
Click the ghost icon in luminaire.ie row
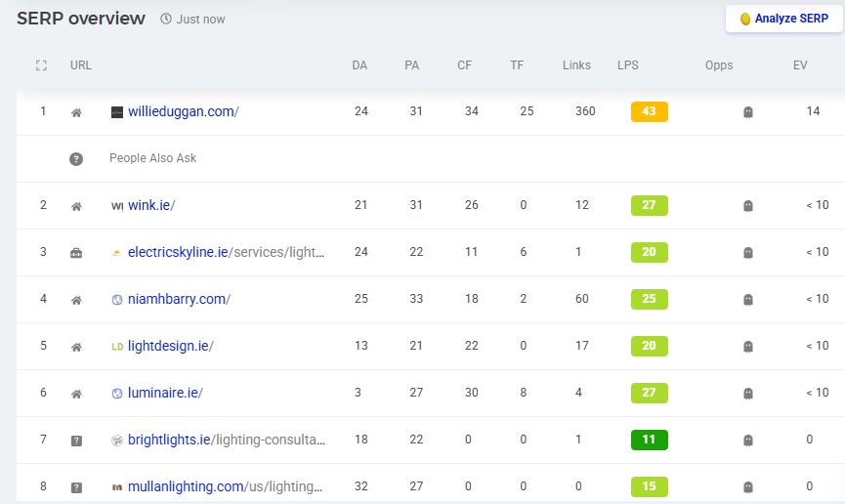point(748,394)
